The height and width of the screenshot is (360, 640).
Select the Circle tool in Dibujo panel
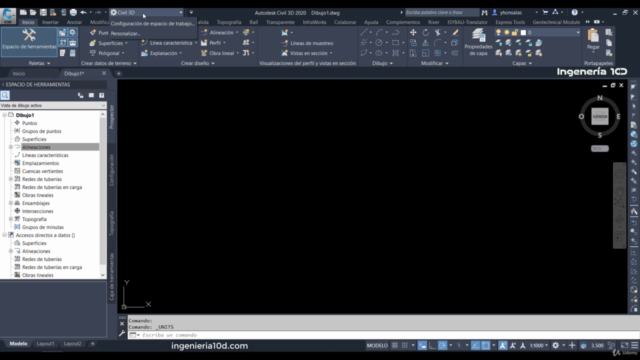tap(379, 42)
